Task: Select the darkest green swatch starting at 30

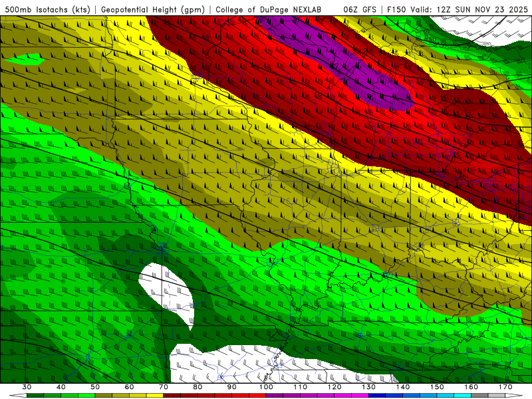Action: 35,396
